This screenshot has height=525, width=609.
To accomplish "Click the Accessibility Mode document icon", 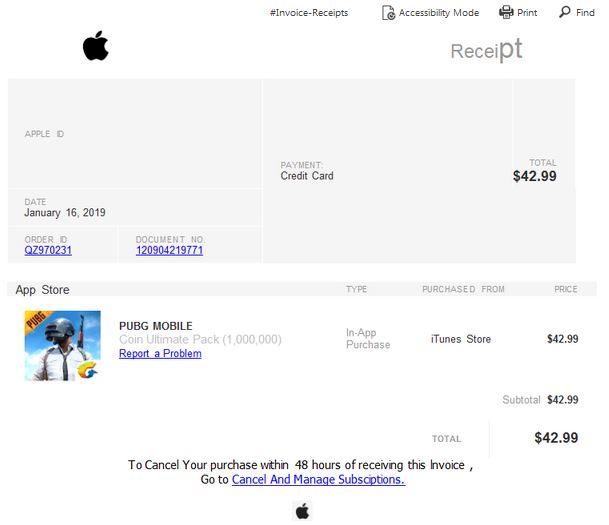I will coord(388,12).
